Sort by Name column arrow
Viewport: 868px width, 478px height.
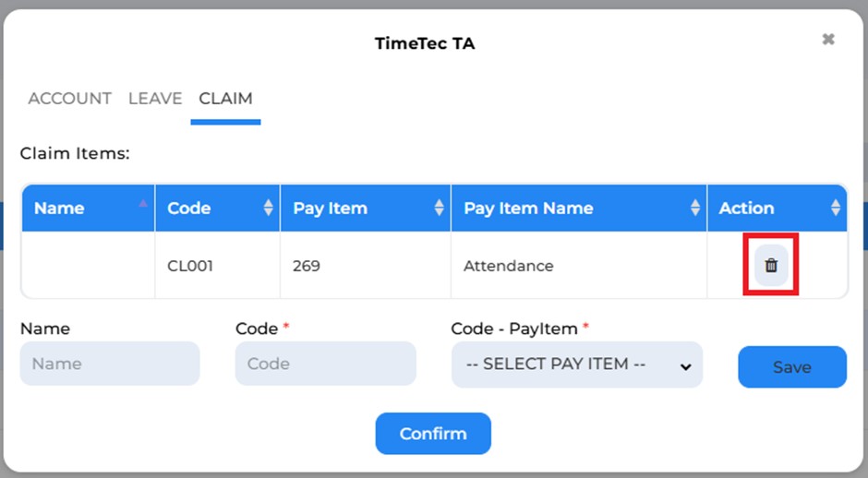tap(143, 204)
